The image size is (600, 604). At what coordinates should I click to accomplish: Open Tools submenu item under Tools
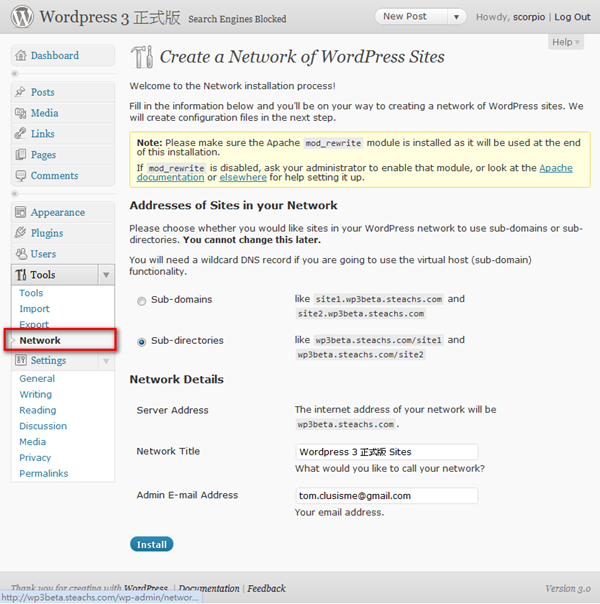coord(31,293)
